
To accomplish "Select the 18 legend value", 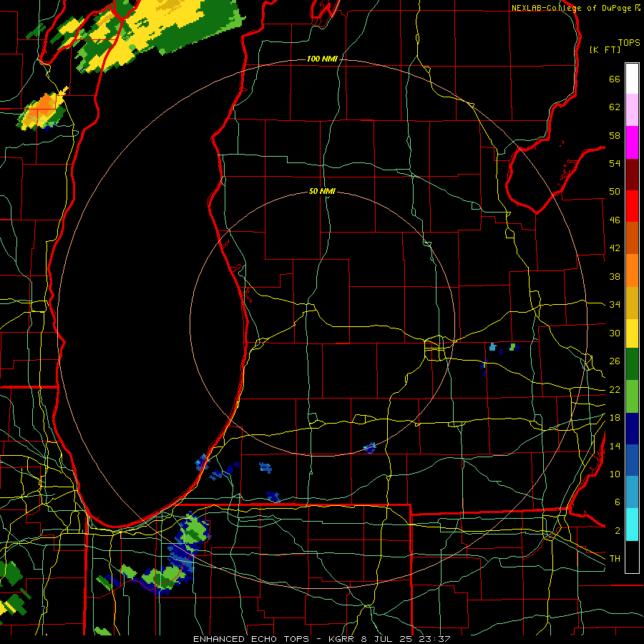I will (615, 418).
